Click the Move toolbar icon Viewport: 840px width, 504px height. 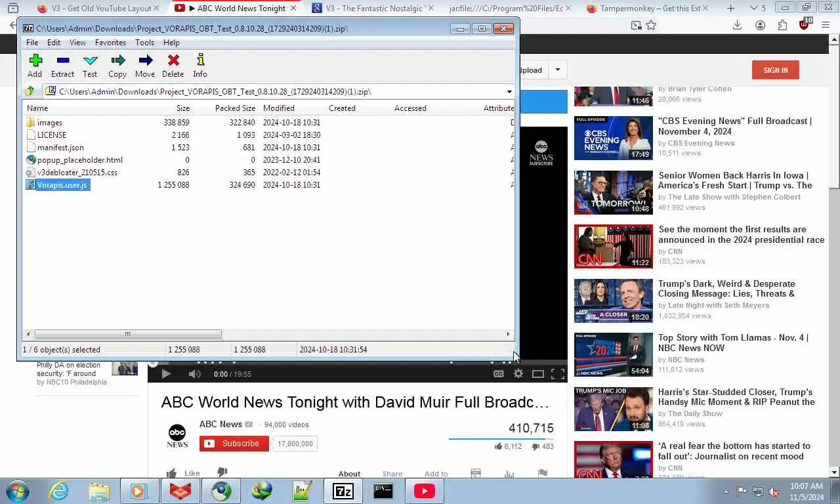tap(145, 66)
